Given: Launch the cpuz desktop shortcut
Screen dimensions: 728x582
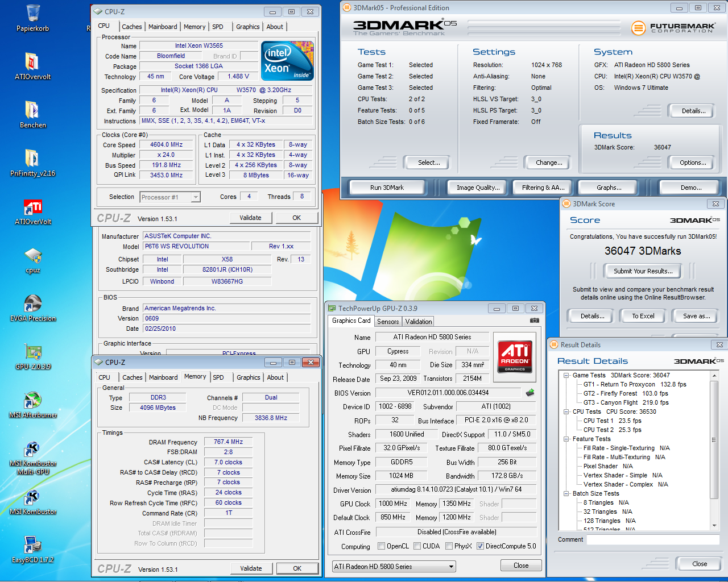Looking at the screenshot, I should pyautogui.click(x=33, y=260).
